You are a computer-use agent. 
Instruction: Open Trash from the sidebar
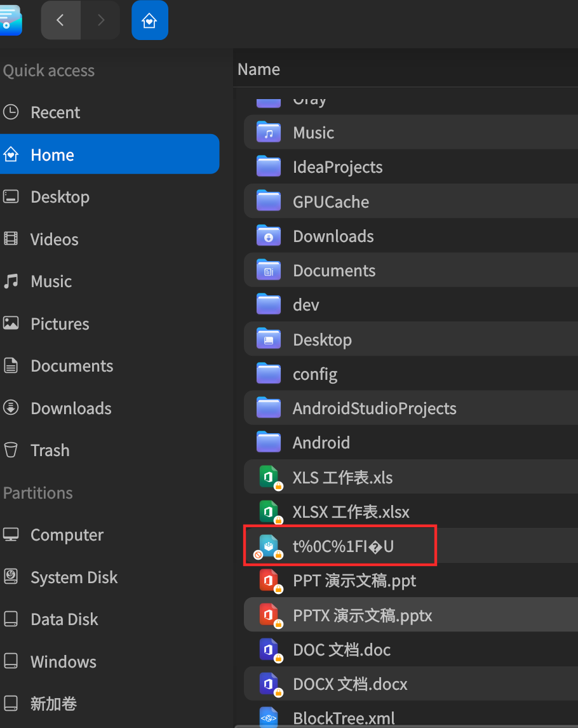tap(109, 450)
